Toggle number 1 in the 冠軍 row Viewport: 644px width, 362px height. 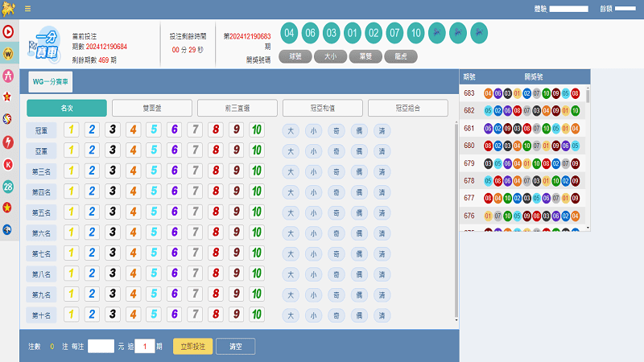pyautogui.click(x=71, y=130)
